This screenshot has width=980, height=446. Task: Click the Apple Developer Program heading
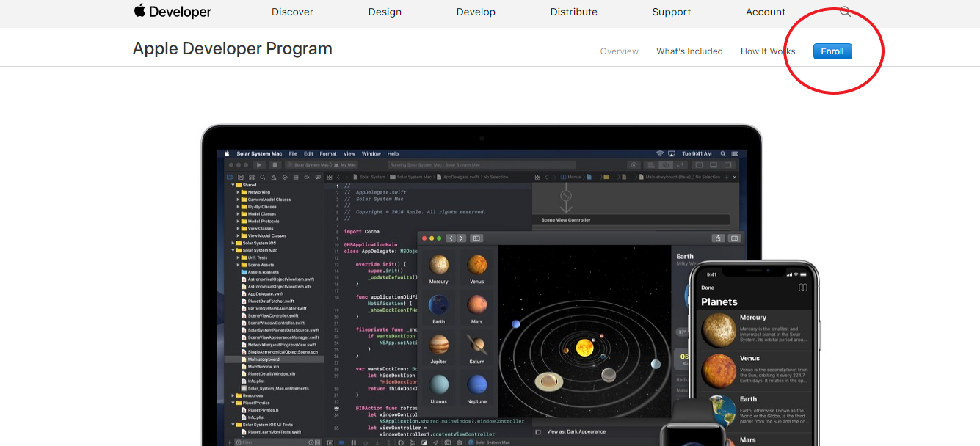coord(233,48)
